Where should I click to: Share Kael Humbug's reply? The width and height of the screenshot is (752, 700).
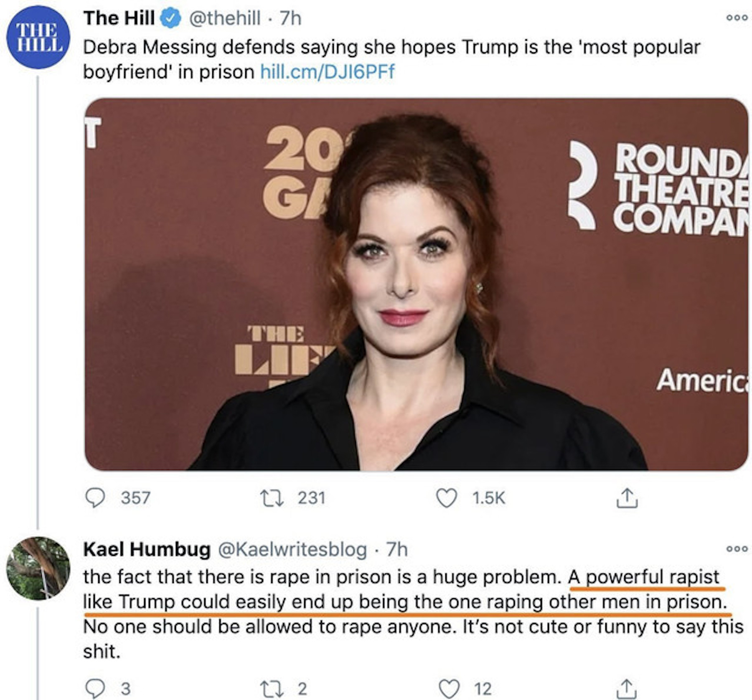point(627,688)
